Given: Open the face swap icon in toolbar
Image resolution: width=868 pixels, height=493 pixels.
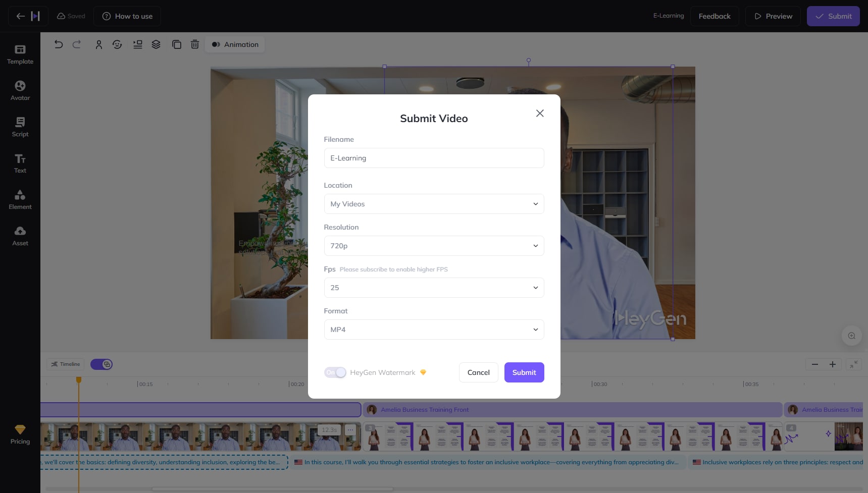Looking at the screenshot, I should pos(117,44).
